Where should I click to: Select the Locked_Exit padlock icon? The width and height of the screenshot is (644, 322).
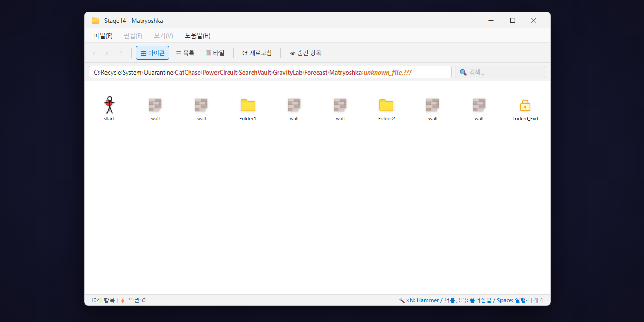(x=525, y=105)
